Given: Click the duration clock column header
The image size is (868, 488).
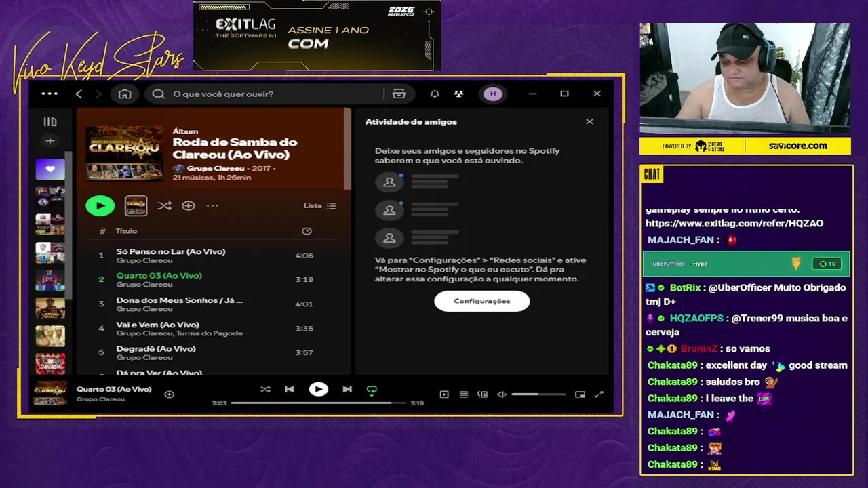Looking at the screenshot, I should pyautogui.click(x=307, y=231).
